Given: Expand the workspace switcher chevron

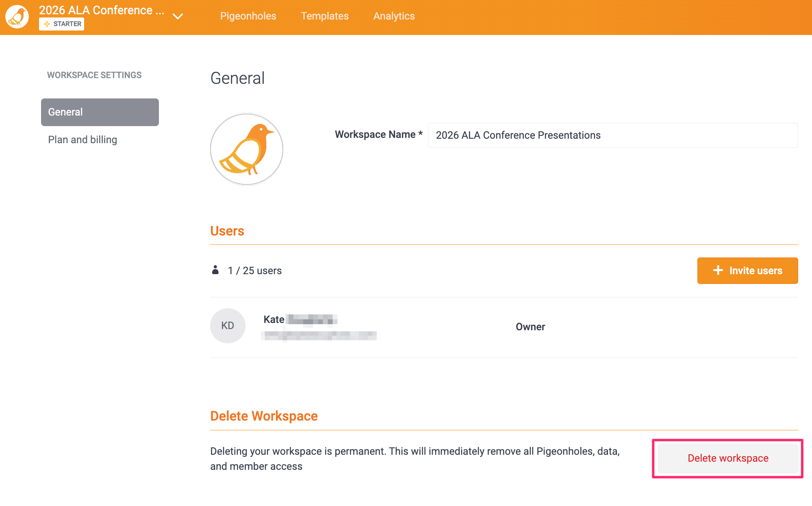Looking at the screenshot, I should [178, 17].
